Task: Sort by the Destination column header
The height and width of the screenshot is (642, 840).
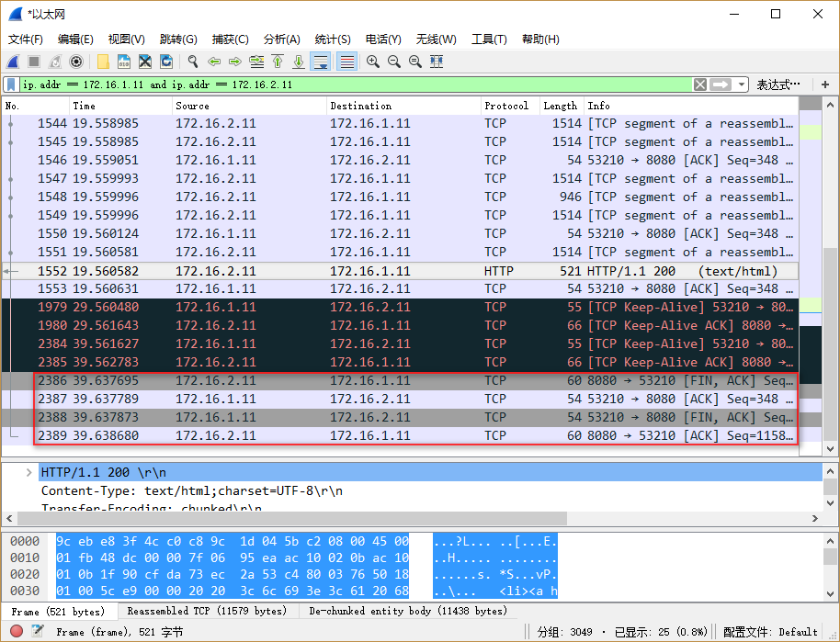Action: (403, 106)
